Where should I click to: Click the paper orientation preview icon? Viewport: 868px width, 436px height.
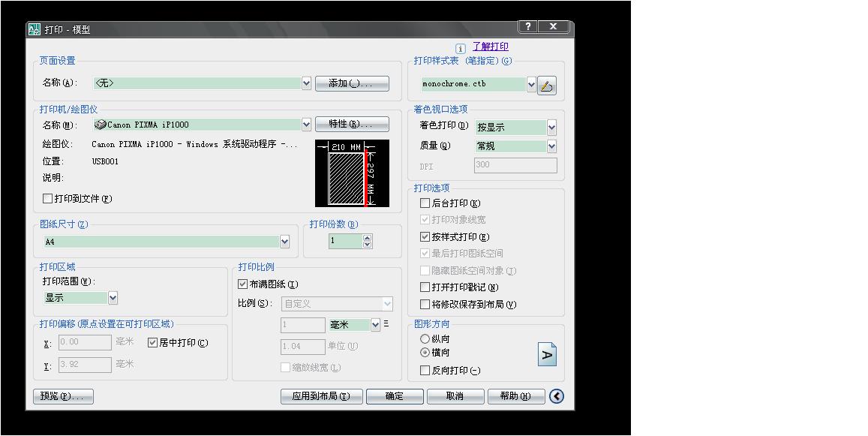547,354
